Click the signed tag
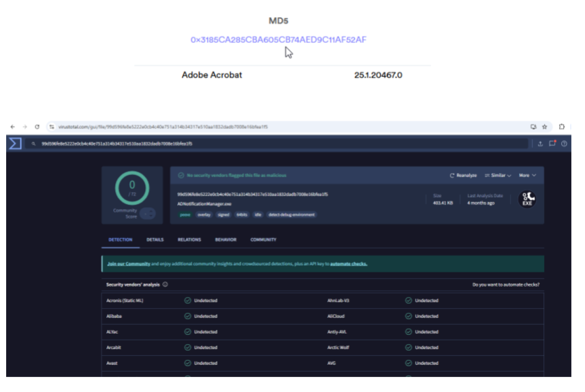This screenshot has width=585, height=392. tap(223, 215)
